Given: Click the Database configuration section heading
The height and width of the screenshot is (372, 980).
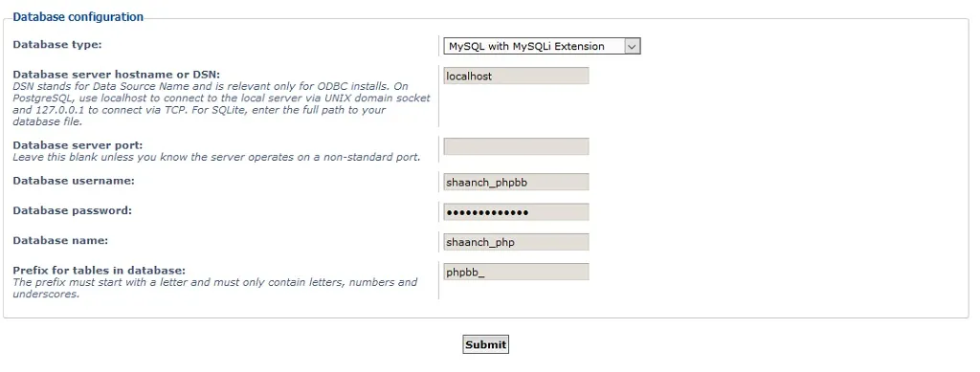Looking at the screenshot, I should (78, 17).
